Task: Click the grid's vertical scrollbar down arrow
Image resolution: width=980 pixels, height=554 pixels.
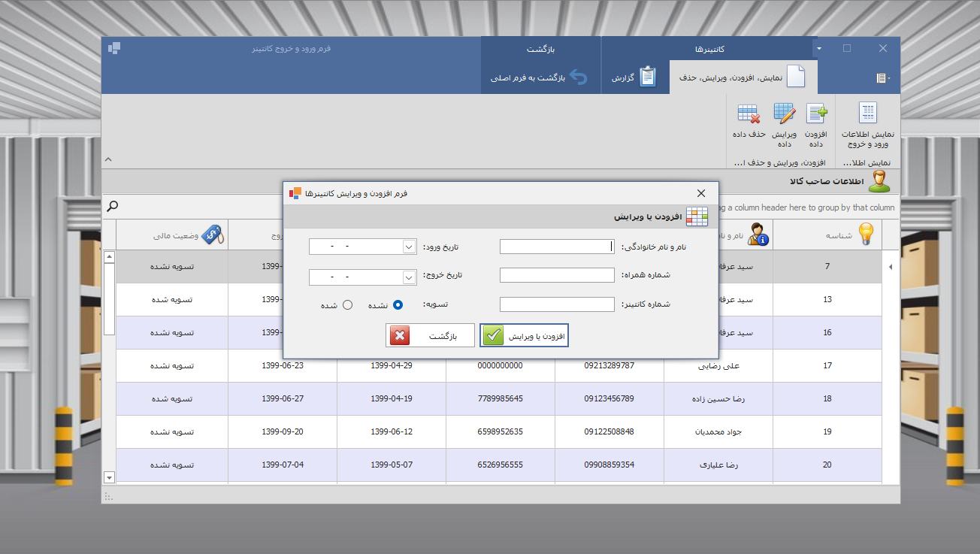Action: click(109, 477)
